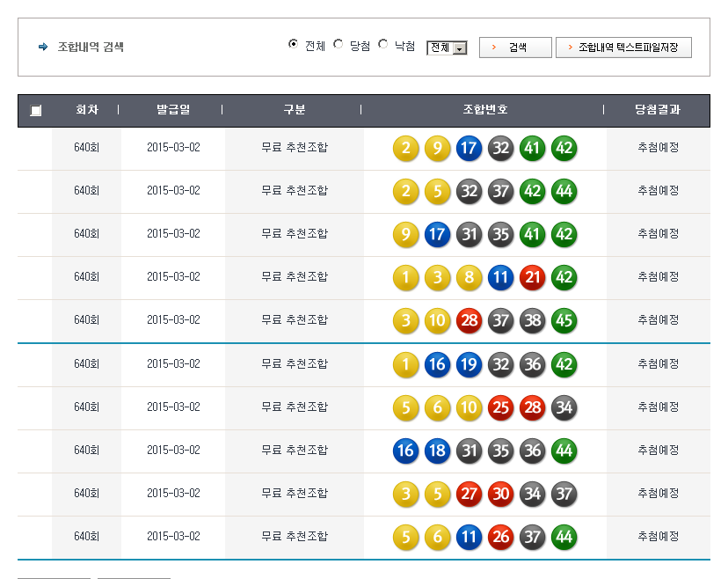Click 조합내역 텍스트파일저장 button
The width and height of the screenshot is (728, 579).
[x=623, y=48]
